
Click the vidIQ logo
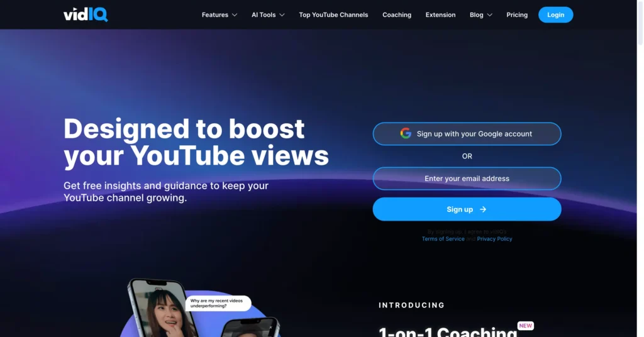(86, 15)
